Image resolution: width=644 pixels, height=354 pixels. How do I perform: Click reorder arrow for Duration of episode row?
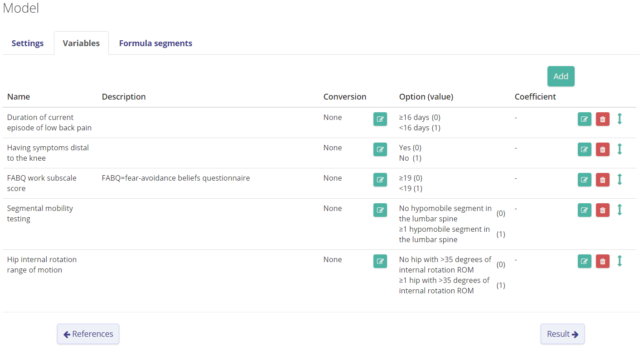click(x=620, y=119)
